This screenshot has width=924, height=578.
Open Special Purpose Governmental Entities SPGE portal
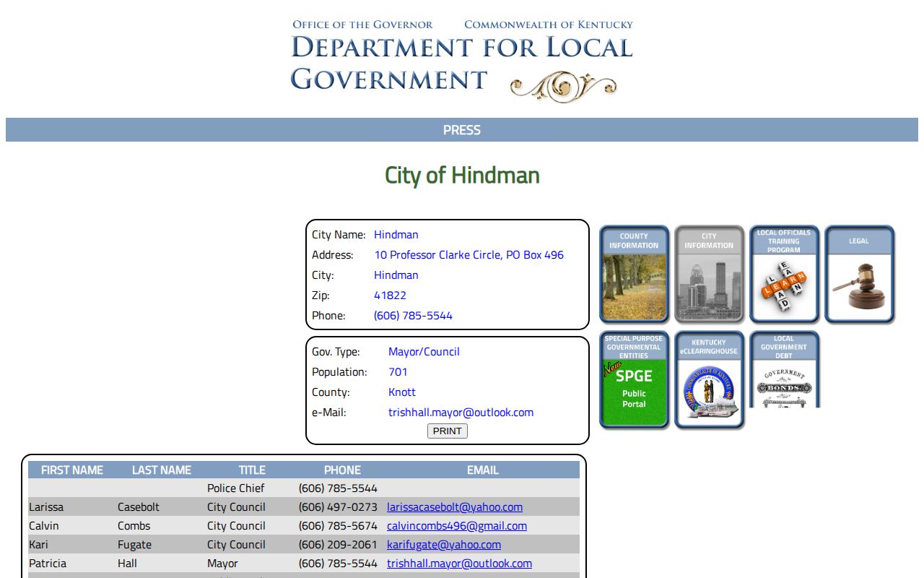634,380
